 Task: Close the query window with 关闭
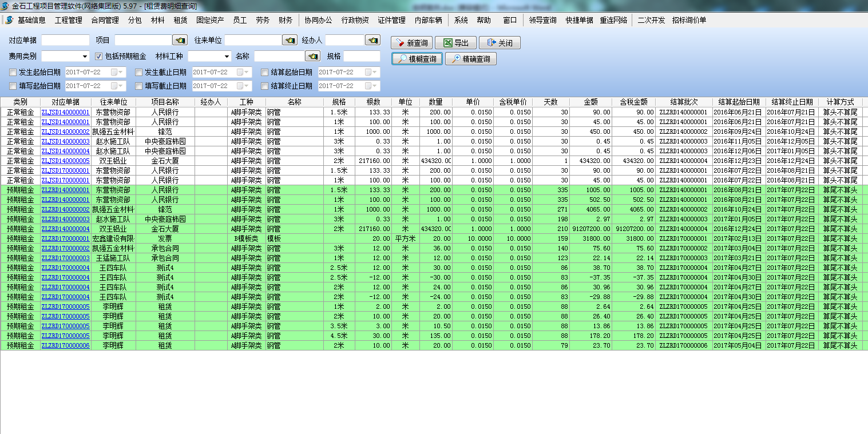(x=500, y=43)
